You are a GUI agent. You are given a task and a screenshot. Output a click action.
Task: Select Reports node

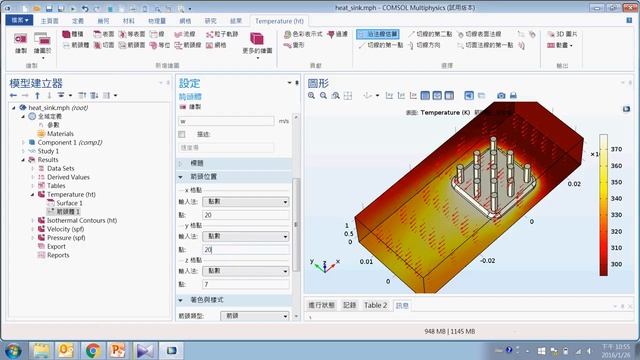(58, 255)
